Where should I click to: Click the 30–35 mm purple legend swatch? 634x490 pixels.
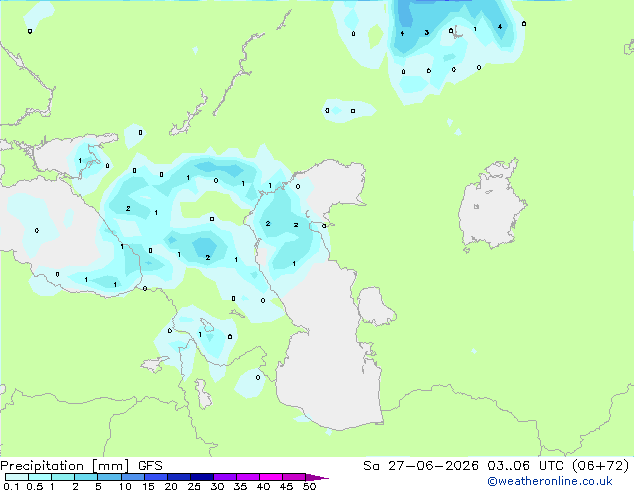click(x=225, y=477)
